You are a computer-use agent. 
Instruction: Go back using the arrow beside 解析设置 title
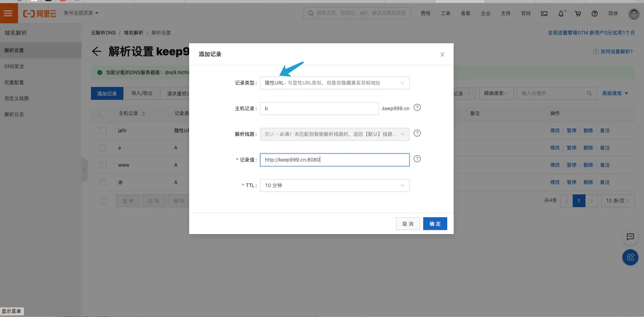(x=97, y=51)
